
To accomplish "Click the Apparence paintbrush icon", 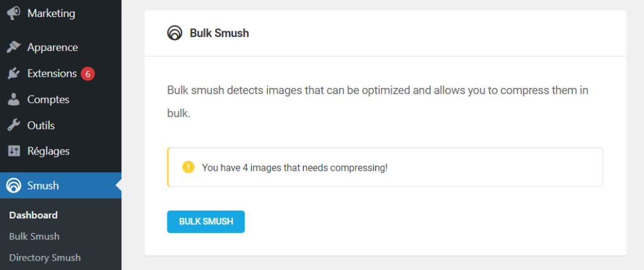I will pos(13,47).
